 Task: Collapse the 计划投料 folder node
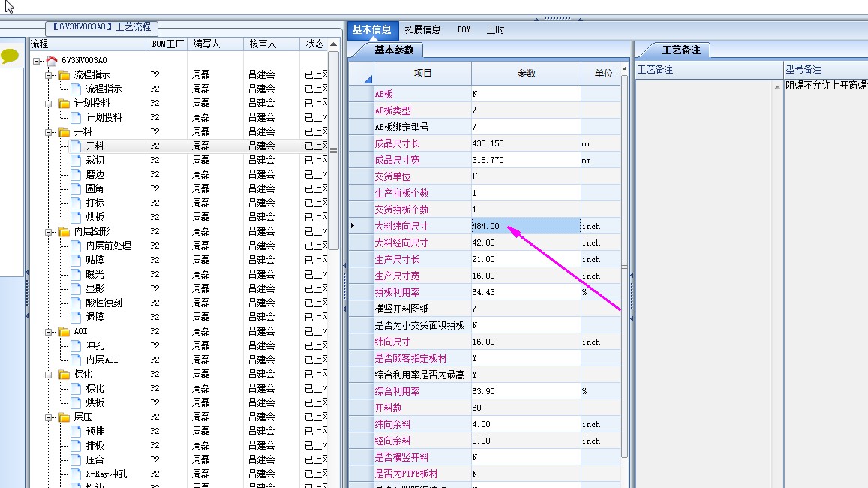[49, 104]
